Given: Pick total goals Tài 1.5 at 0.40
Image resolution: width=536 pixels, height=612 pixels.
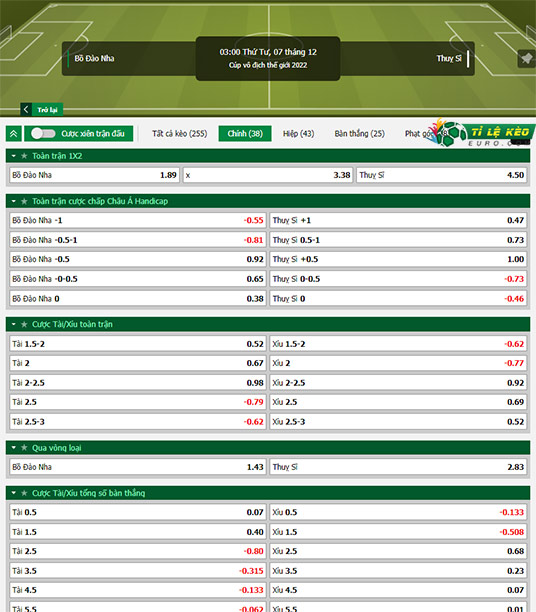Looking at the screenshot, I should [137, 532].
